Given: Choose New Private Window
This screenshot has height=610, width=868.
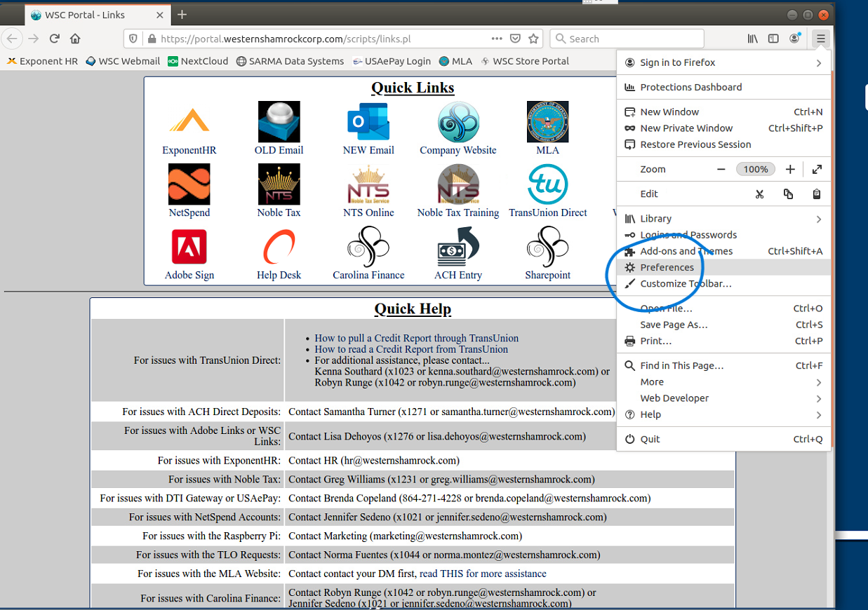Looking at the screenshot, I should coord(723,128).
